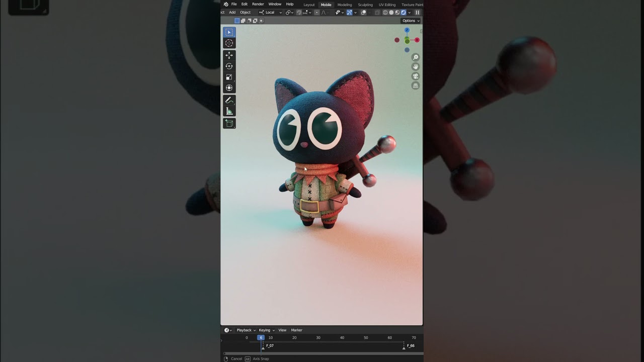The height and width of the screenshot is (362, 644).
Task: Toggle the camera view icon
Action: tap(416, 76)
